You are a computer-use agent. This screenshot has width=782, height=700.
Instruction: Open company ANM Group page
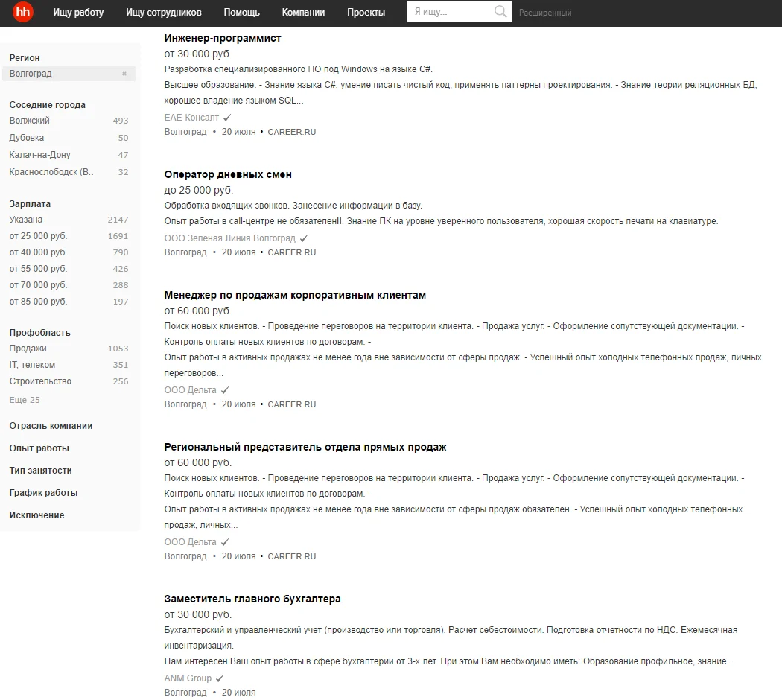(x=188, y=678)
